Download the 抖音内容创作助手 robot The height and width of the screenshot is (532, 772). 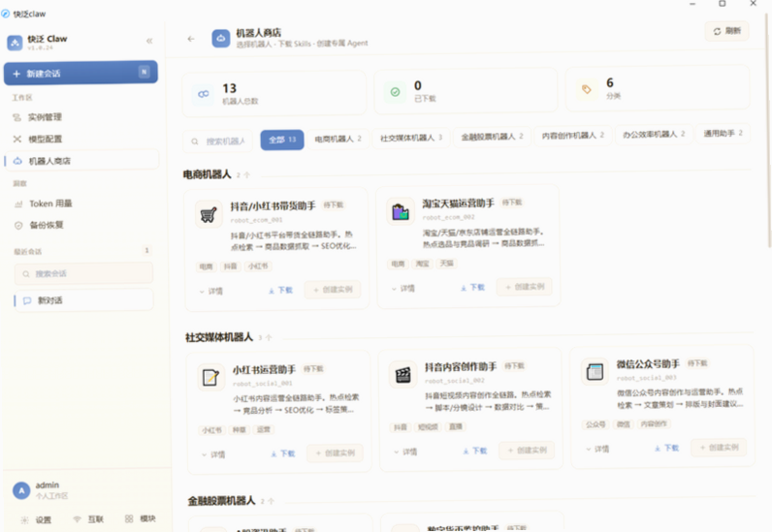(x=475, y=451)
